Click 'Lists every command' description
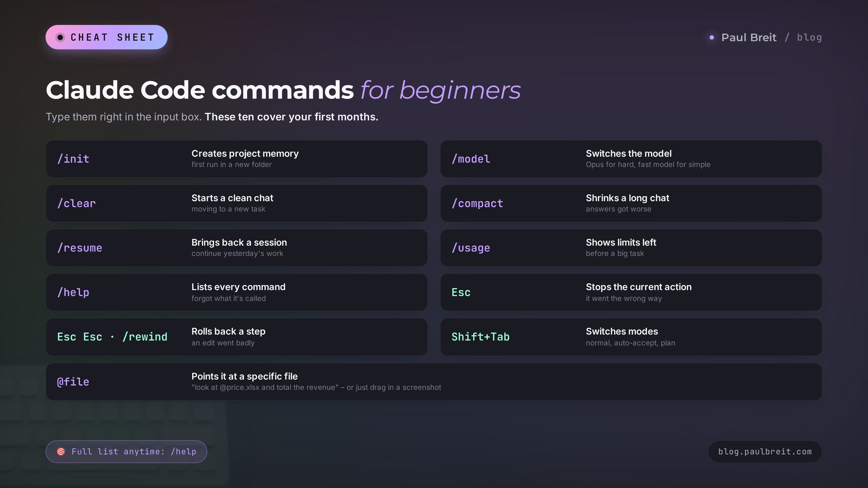 [x=238, y=287]
